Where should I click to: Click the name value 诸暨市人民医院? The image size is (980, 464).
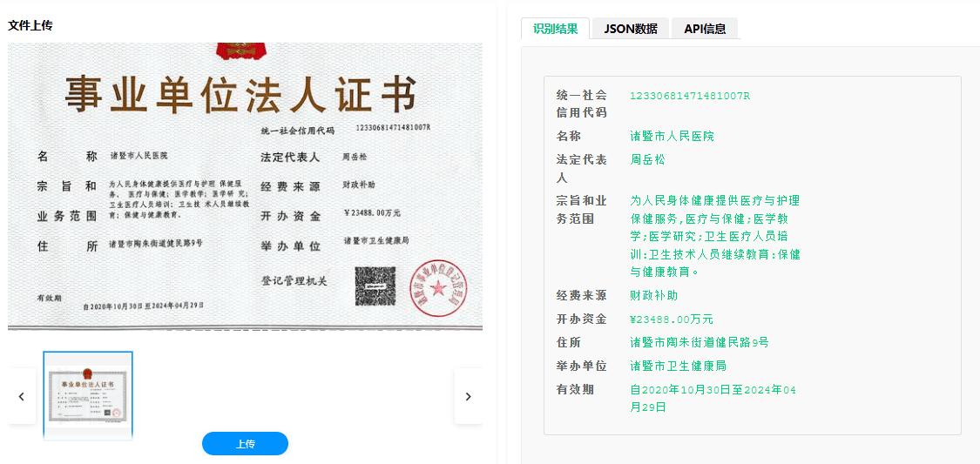coord(672,136)
